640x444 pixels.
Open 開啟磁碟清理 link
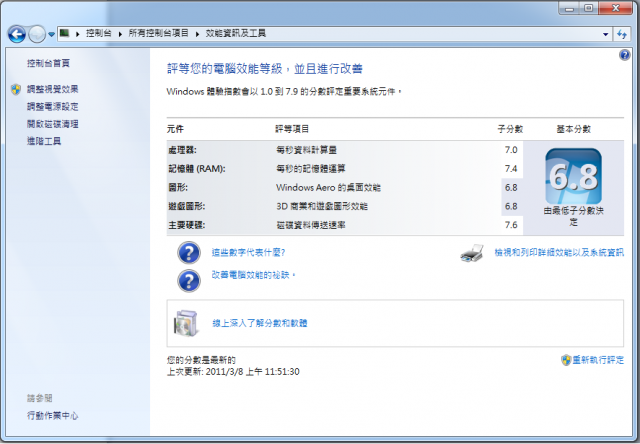click(x=52, y=124)
